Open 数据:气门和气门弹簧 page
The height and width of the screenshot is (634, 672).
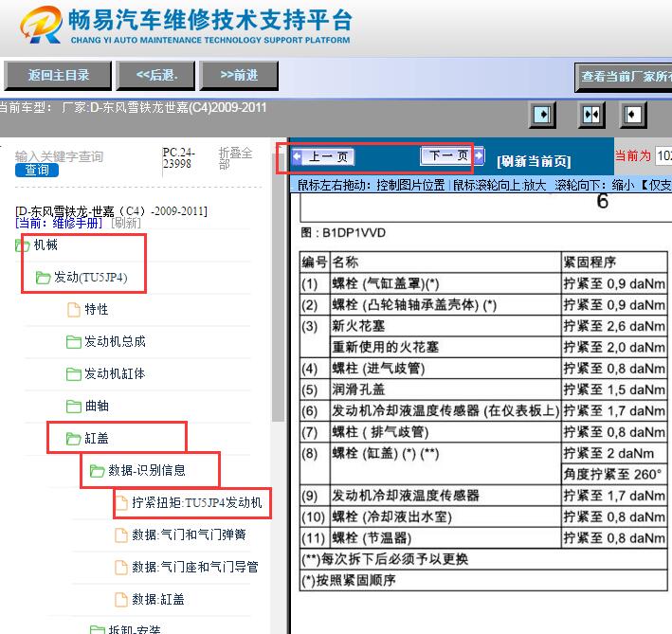tap(189, 534)
